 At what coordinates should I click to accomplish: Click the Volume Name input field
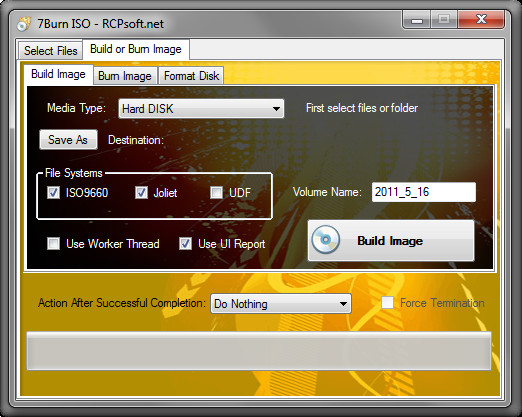coord(424,192)
